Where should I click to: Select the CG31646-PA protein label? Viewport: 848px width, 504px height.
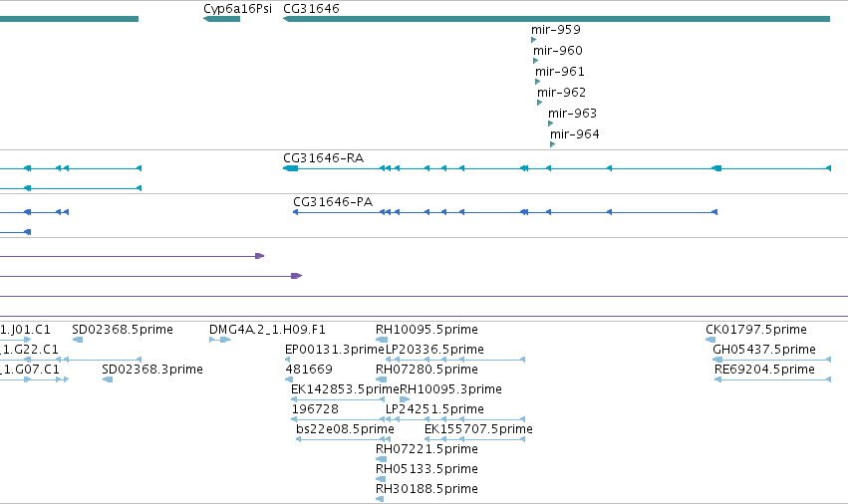click(333, 202)
